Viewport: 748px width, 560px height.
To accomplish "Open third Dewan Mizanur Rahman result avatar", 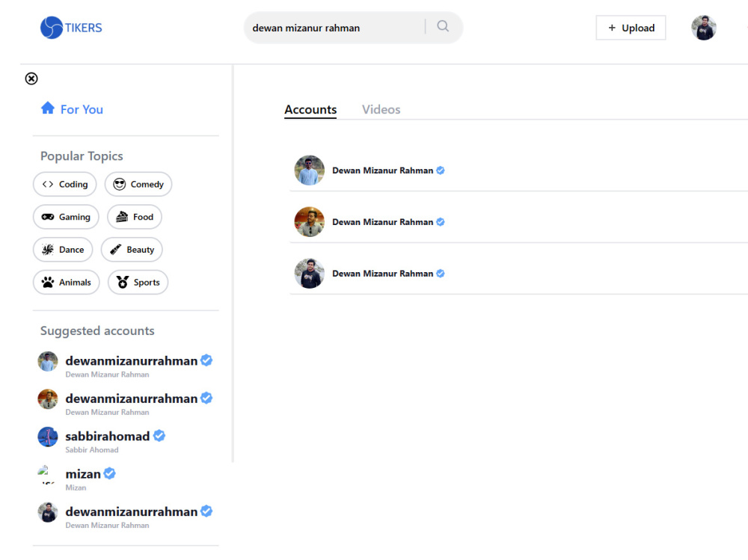I will click(309, 274).
